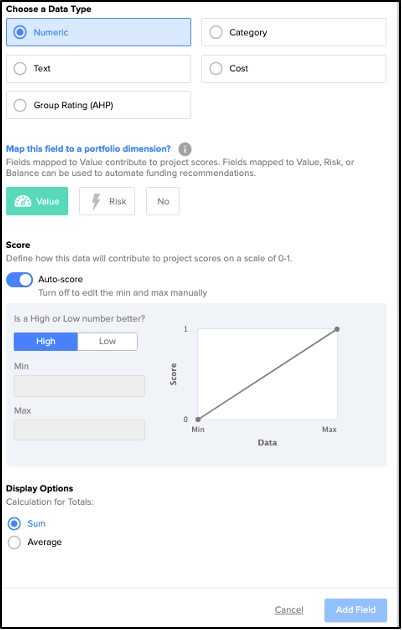Viewport: 402px width, 630px height.
Task: Click the Max value input field
Action: tap(80, 430)
